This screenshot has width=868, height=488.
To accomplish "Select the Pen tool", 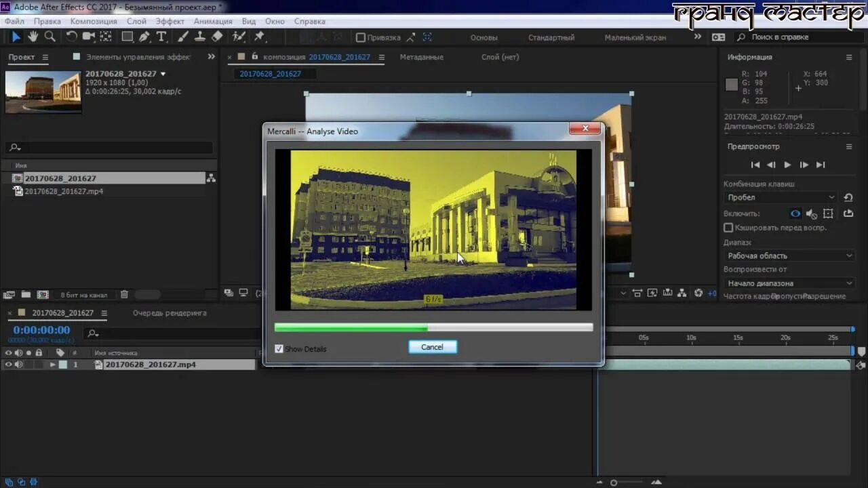I will tap(144, 37).
